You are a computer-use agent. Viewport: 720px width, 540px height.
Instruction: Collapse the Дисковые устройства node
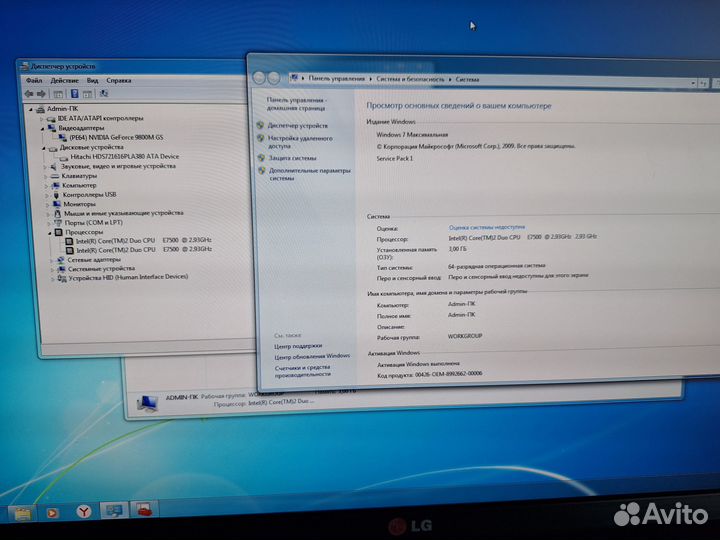point(44,148)
